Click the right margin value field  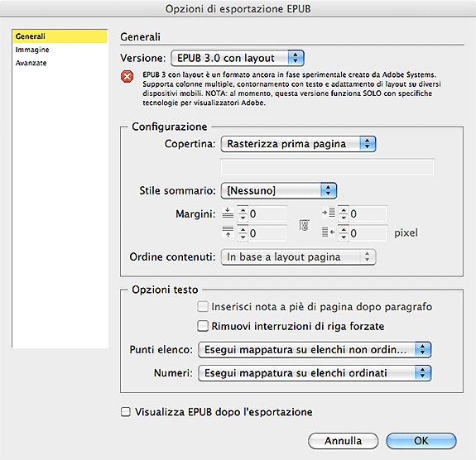point(368,233)
